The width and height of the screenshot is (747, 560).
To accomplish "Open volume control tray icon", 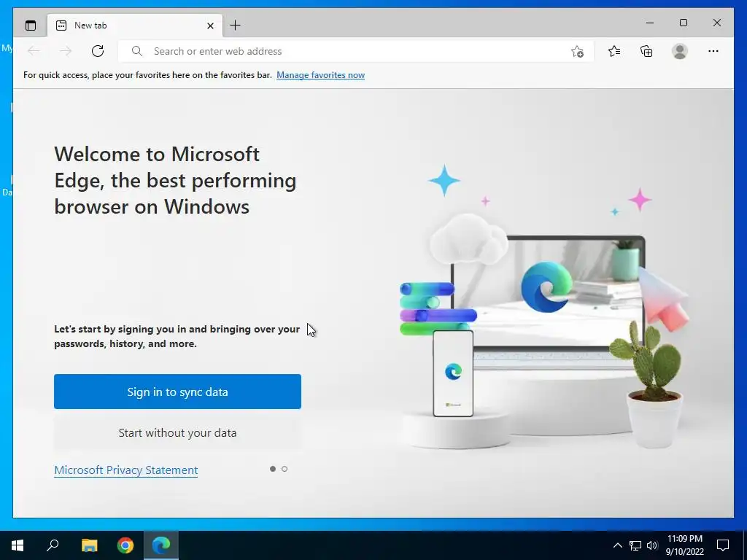I will (x=652, y=545).
